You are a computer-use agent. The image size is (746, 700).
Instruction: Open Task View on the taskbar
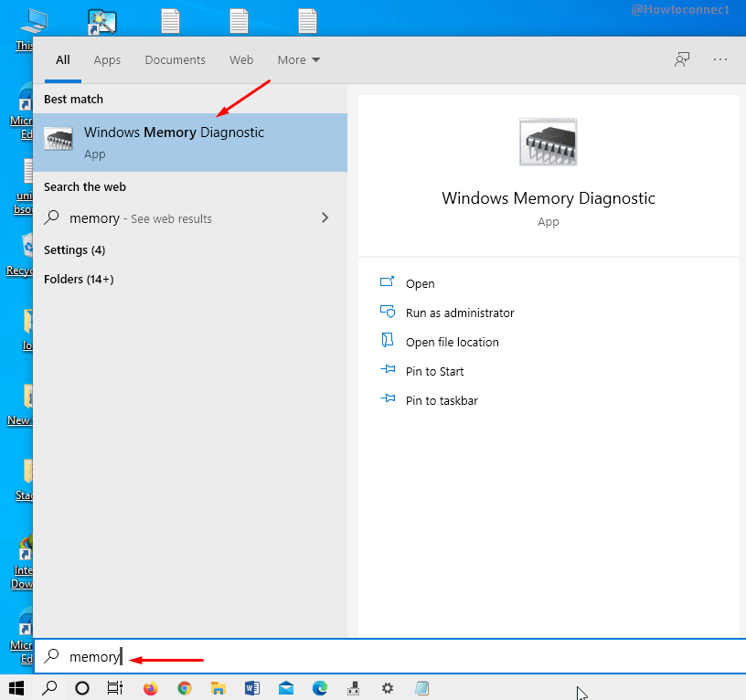(x=115, y=687)
